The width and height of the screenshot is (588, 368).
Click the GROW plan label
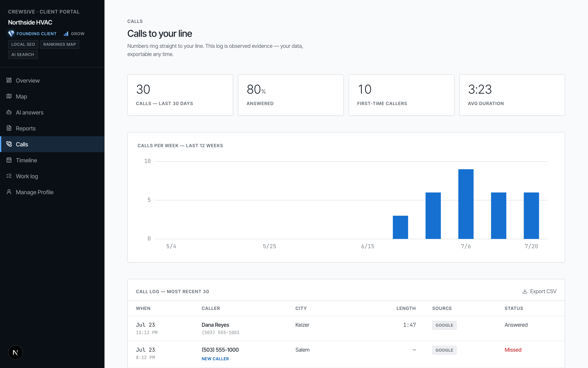point(78,34)
